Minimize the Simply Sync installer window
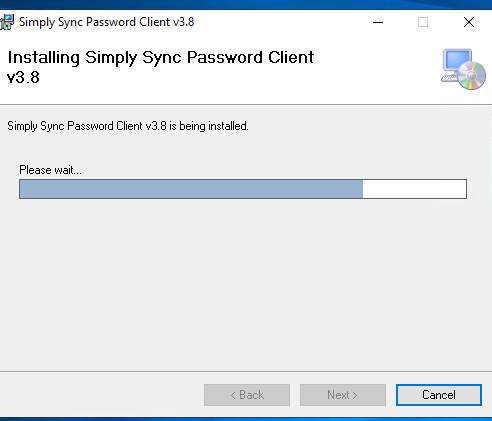This screenshot has height=421, width=492. [x=378, y=22]
